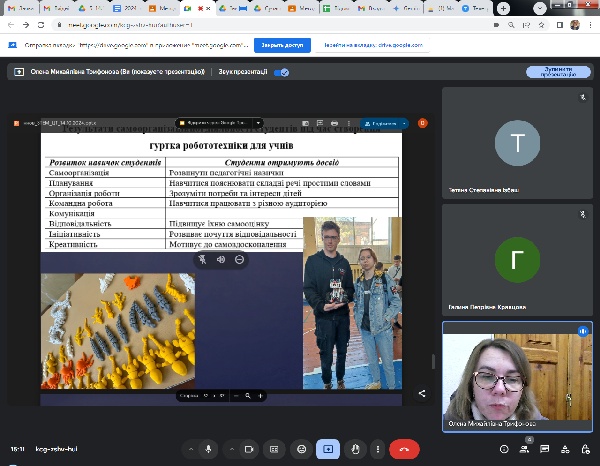Switch to the first browser tab
Image resolution: width=600 pixels, height=466 pixels.
20,8
